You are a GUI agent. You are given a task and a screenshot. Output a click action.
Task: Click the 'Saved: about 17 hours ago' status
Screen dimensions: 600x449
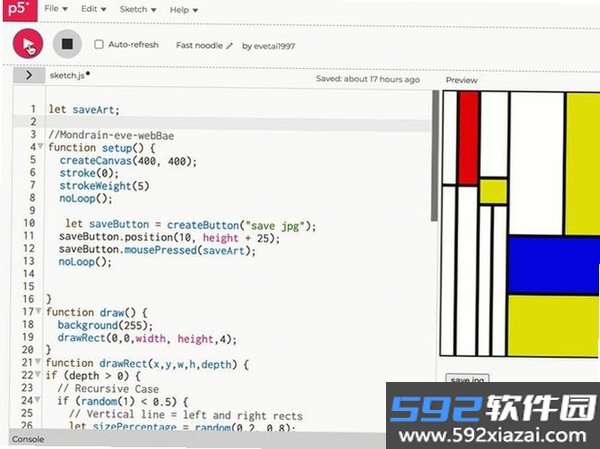[368, 79]
